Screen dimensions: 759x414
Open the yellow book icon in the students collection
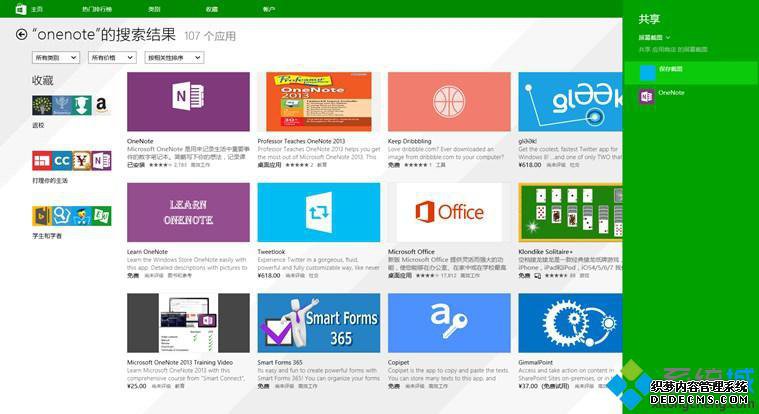coord(42,216)
